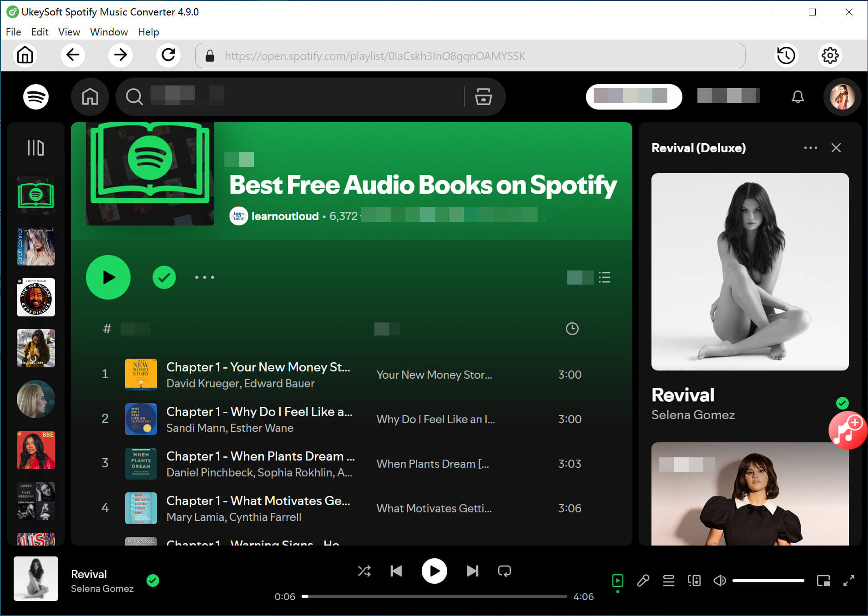Image resolution: width=868 pixels, height=616 pixels.
Task: Open the conversion history clock icon
Action: [x=786, y=55]
